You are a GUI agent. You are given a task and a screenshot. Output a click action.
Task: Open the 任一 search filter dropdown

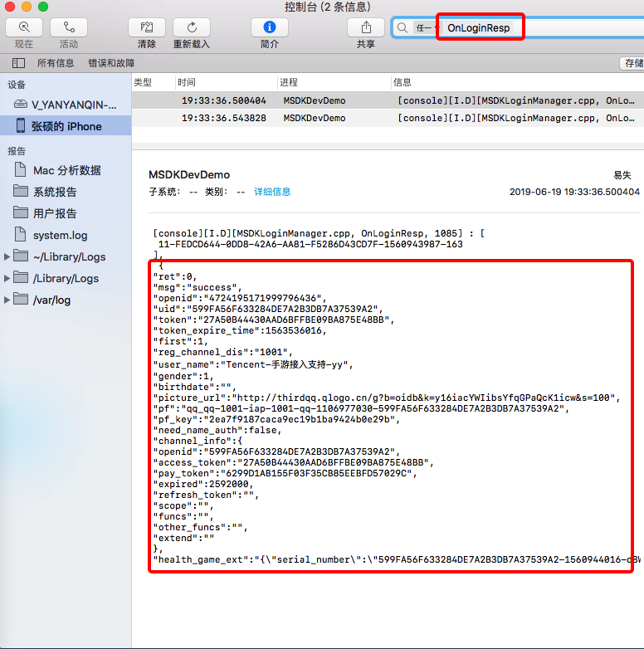pyautogui.click(x=426, y=27)
